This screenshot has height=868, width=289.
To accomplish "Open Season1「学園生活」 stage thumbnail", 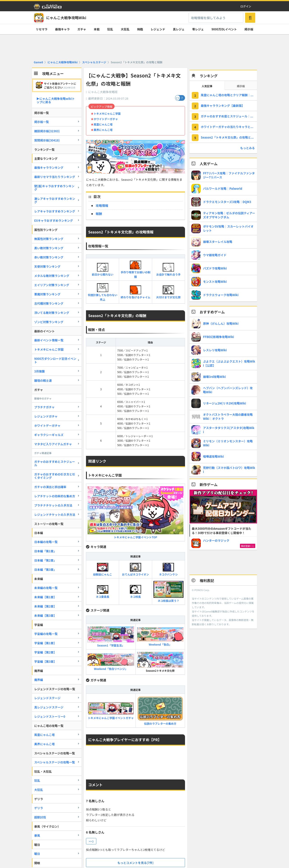I will (x=111, y=635).
